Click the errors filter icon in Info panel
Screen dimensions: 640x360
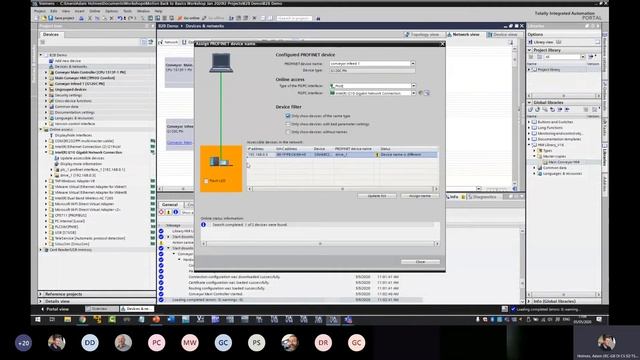(x=162, y=212)
